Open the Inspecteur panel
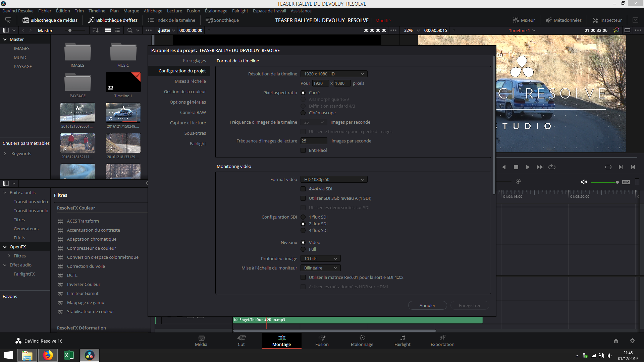This screenshot has width=644, height=362. pos(607,20)
